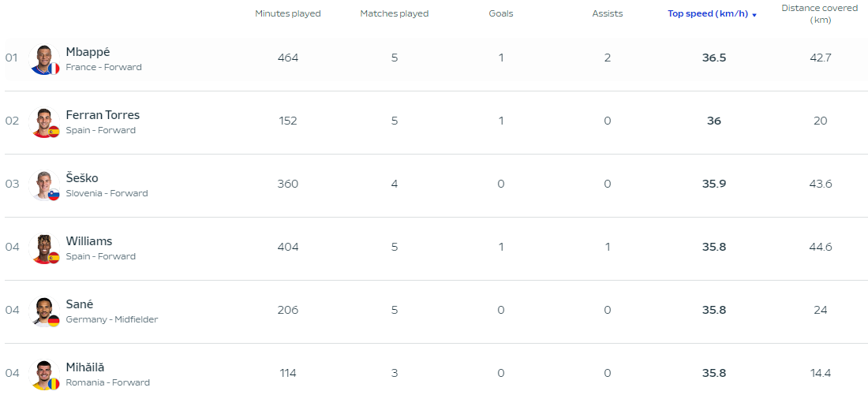Open Mbappé player name link
The height and width of the screenshot is (395, 868).
(x=88, y=52)
